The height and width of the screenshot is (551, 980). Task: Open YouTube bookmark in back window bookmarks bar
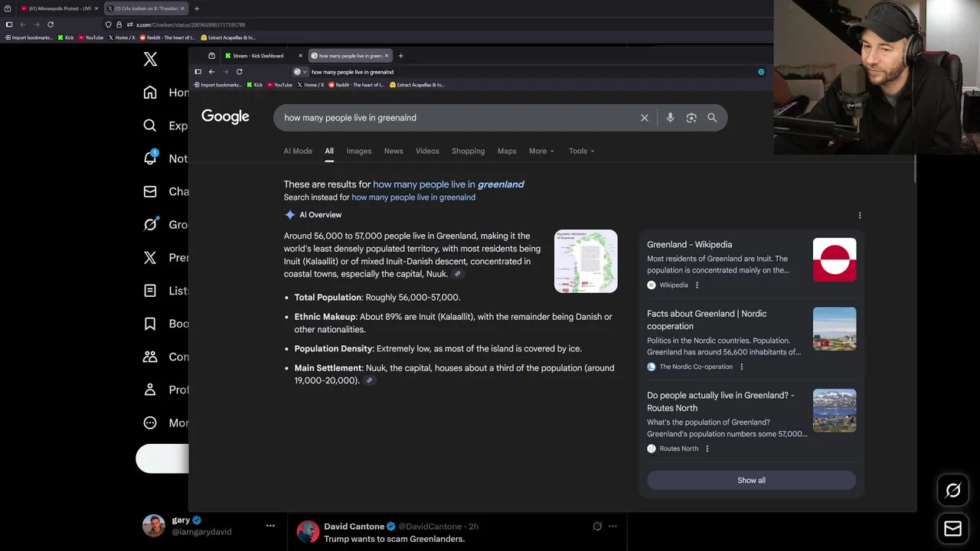pyautogui.click(x=90, y=37)
